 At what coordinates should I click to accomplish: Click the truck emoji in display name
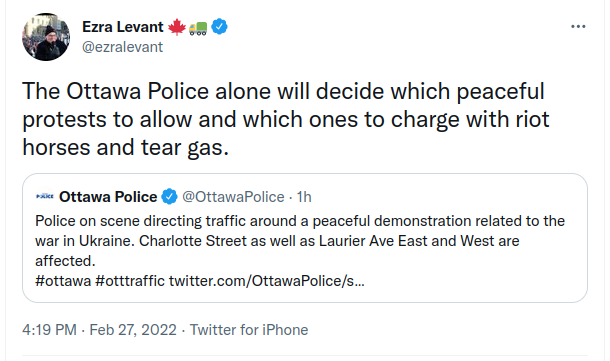point(198,28)
